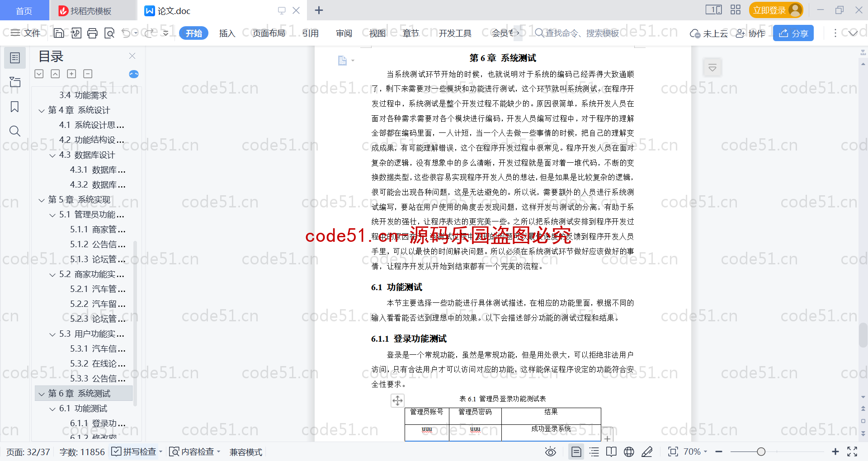This screenshot has width=868, height=461.
Task: Open the search icon in left sidebar
Action: (x=15, y=131)
